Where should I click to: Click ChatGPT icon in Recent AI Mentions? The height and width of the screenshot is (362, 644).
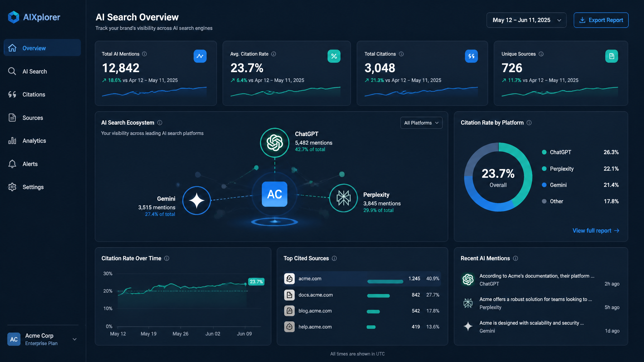click(468, 279)
